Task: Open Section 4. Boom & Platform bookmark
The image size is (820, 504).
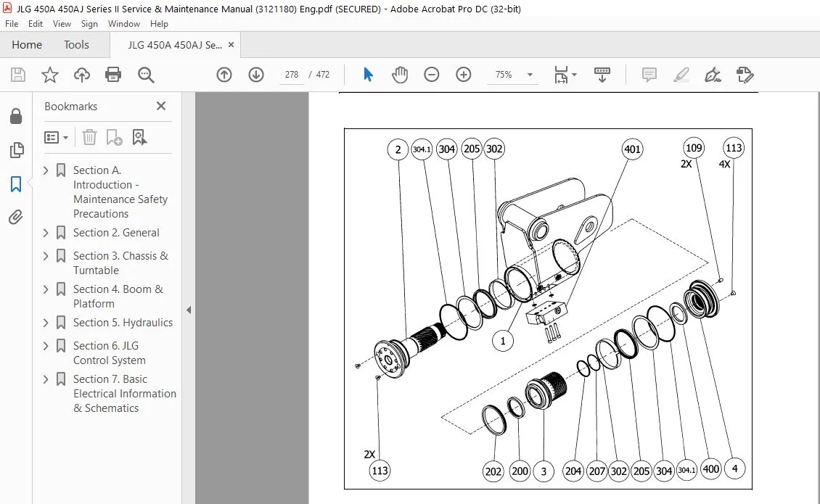Action: tap(118, 297)
